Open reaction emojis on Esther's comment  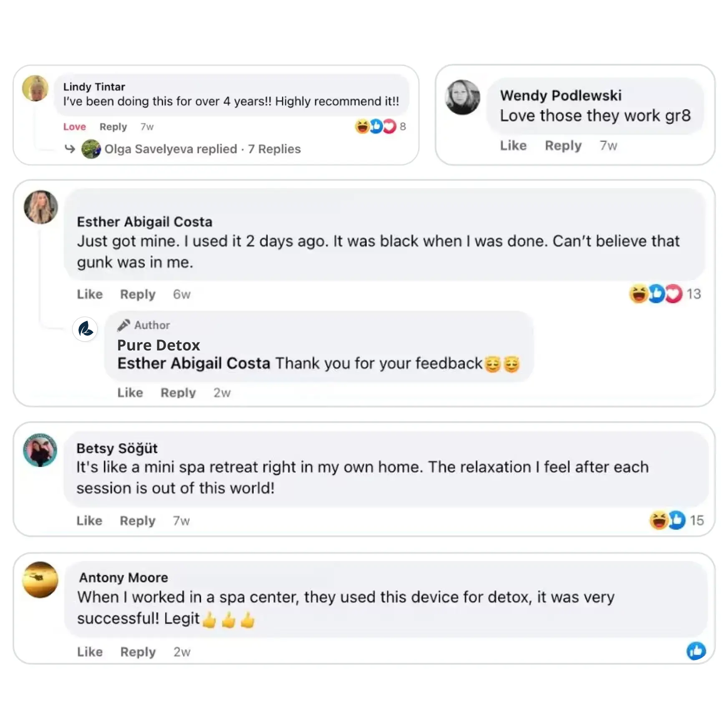(656, 294)
